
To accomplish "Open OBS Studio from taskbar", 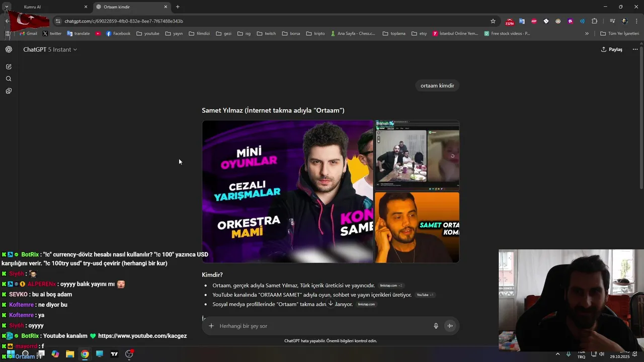I will 129,354.
